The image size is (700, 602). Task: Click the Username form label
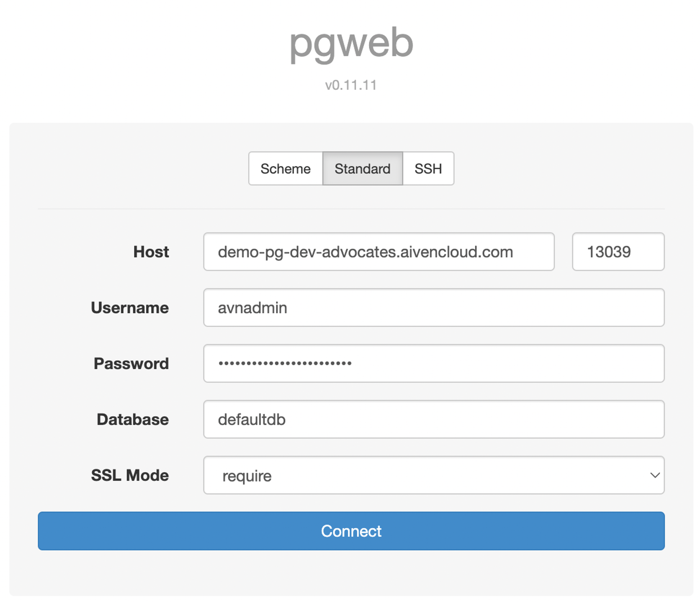tap(129, 308)
